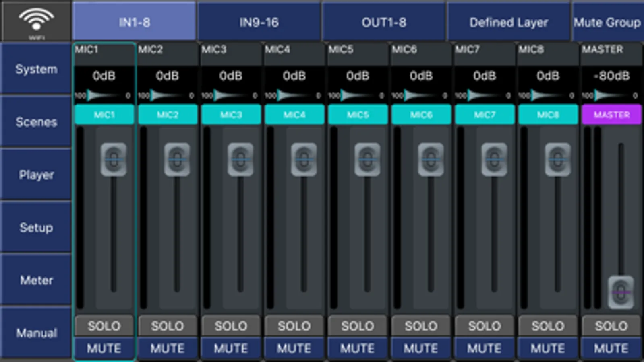Viewport: 644px width, 362px height.
Task: Solo the MIC4 channel
Action: click(x=294, y=326)
